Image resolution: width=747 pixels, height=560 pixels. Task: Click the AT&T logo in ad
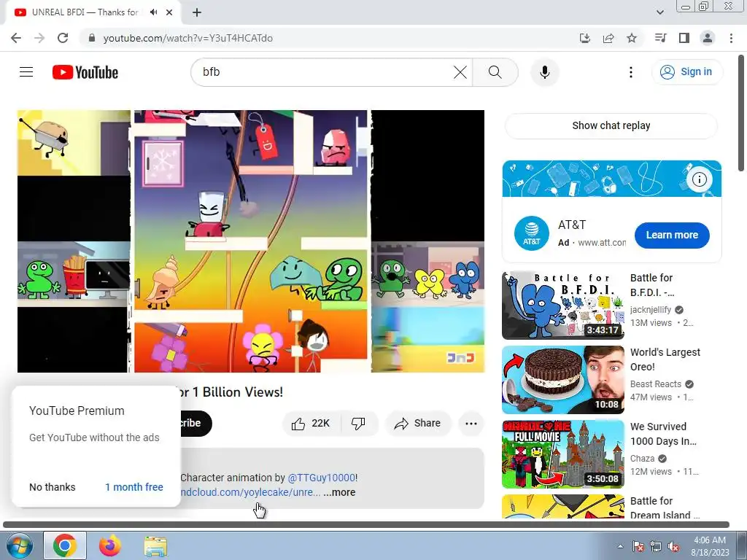(x=532, y=233)
